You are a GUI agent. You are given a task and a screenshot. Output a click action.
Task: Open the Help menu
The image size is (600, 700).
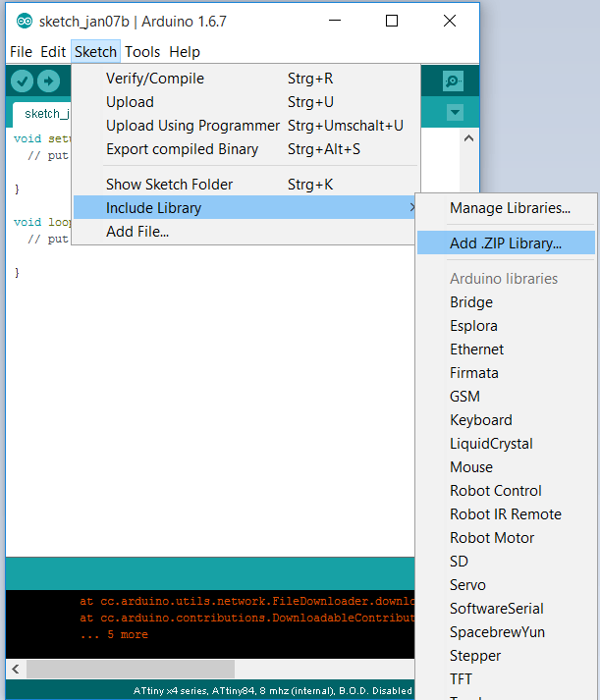coord(185,52)
